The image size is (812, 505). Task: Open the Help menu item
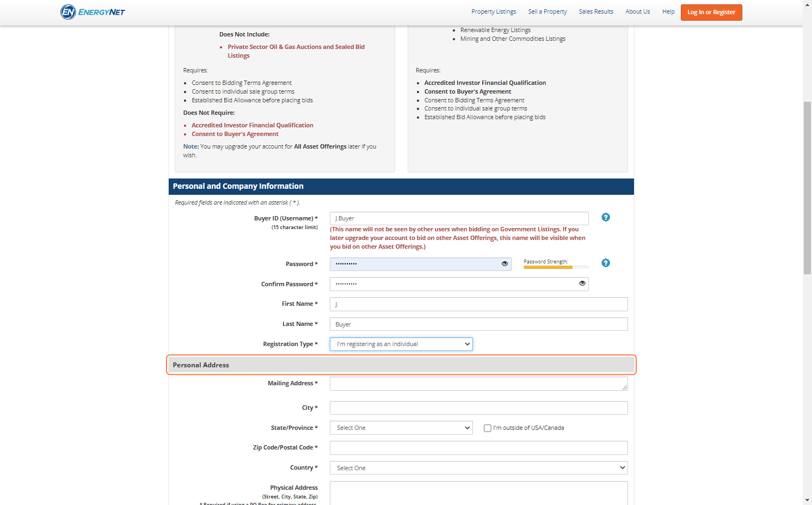coord(668,11)
